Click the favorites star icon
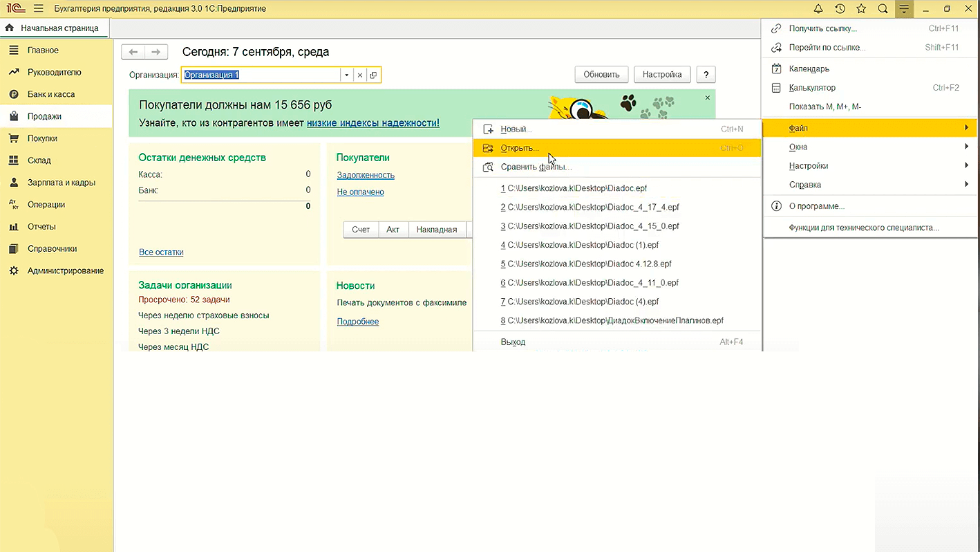 [x=861, y=9]
